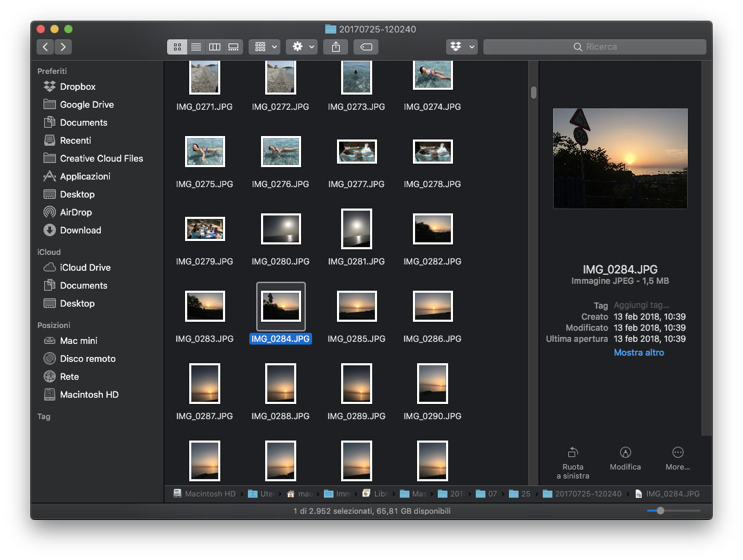
Task: Click the Modifica markup icon
Action: coord(625,453)
